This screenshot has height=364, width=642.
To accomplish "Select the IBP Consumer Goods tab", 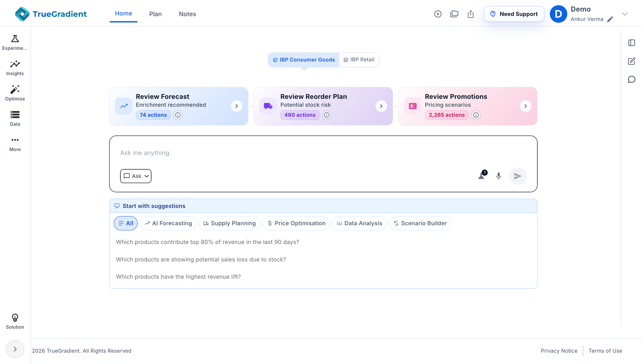I will (304, 60).
